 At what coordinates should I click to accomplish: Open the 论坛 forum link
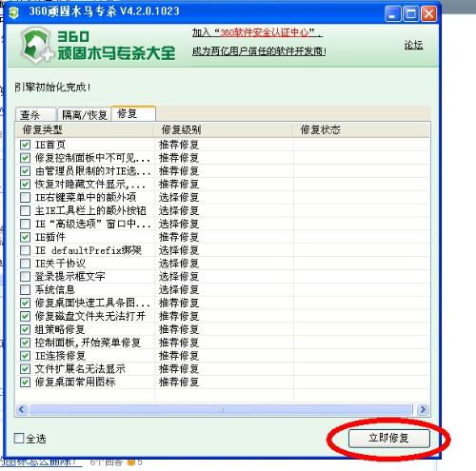pyautogui.click(x=413, y=45)
